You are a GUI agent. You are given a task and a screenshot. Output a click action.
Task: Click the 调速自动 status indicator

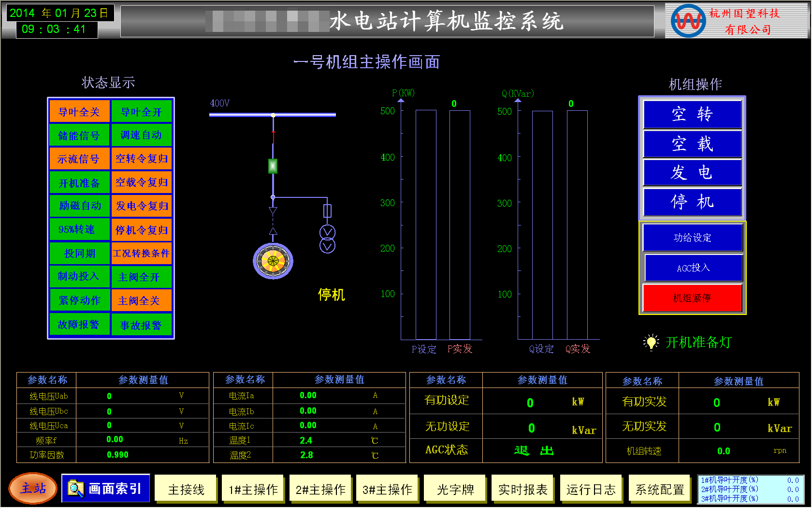pos(141,135)
